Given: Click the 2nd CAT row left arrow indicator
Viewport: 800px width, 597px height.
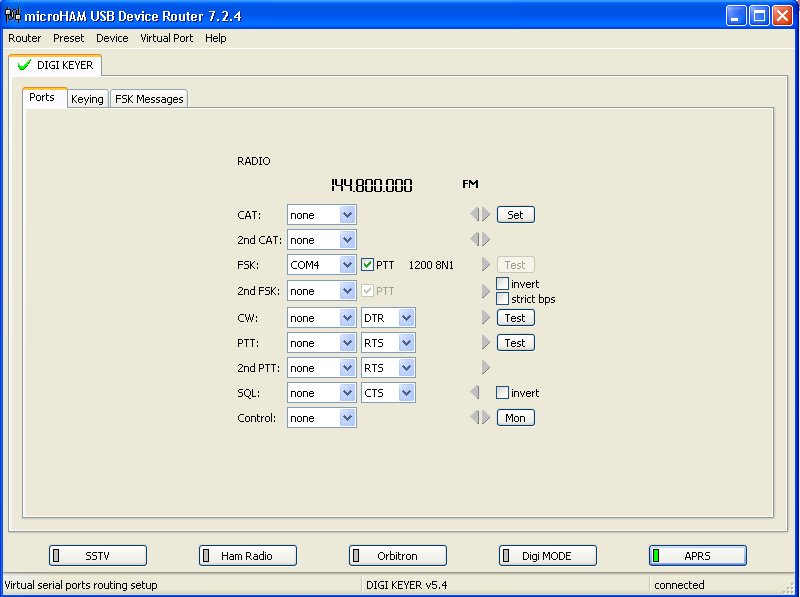Looking at the screenshot, I should 475,239.
